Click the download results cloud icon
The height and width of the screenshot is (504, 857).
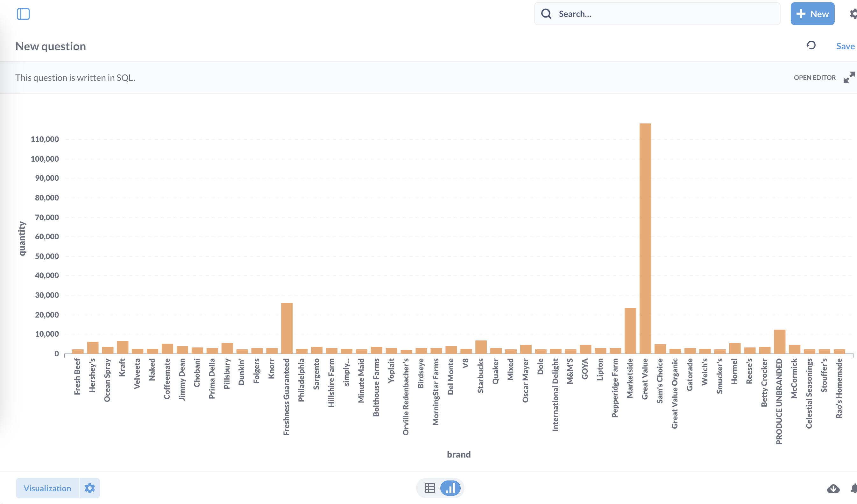click(833, 488)
